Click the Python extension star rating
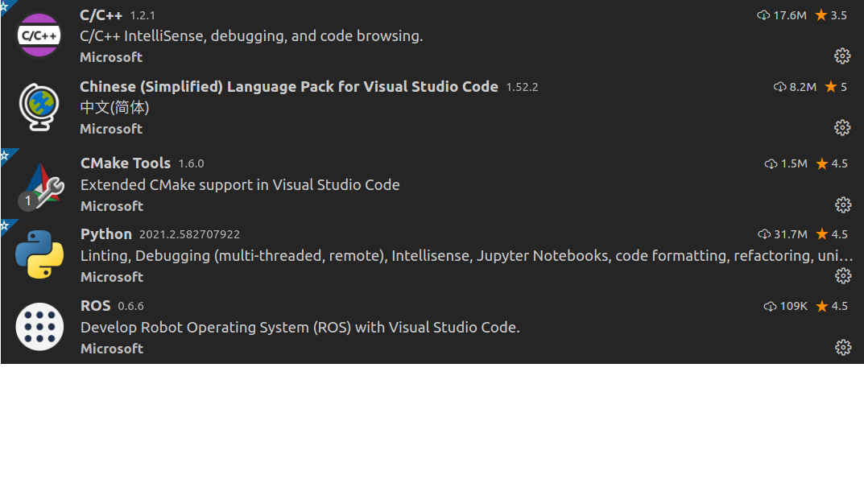Screen dimensions: 864x504 832,234
